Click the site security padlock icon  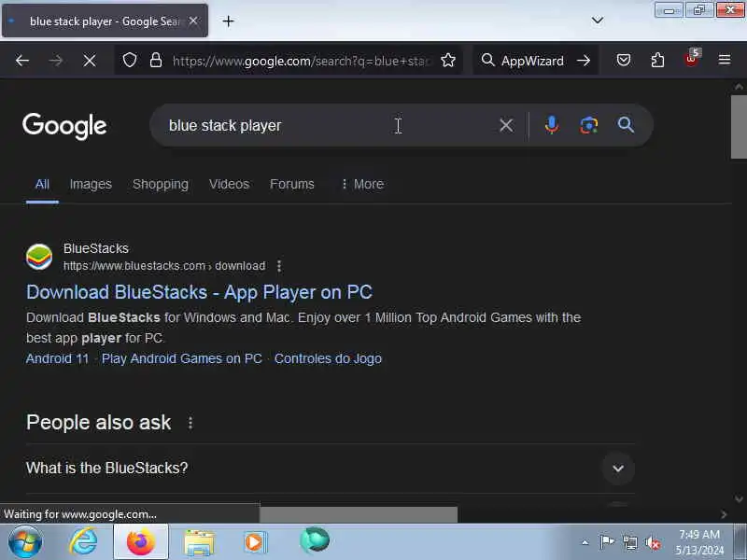(x=156, y=61)
